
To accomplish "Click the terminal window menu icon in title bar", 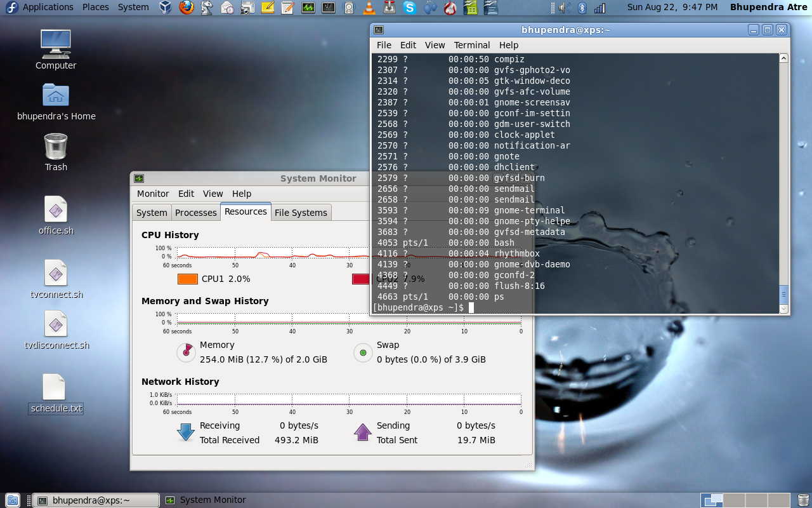I will coord(379,30).
